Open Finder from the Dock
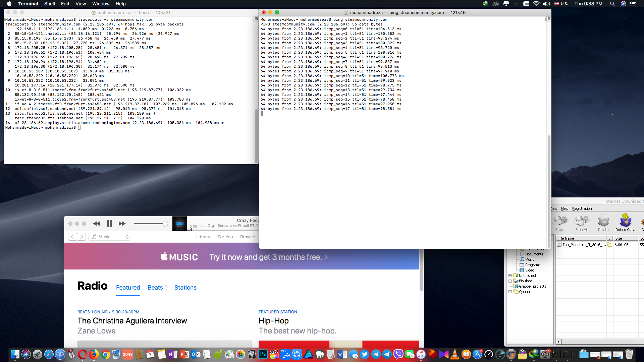The image size is (644, 362). coord(15,354)
